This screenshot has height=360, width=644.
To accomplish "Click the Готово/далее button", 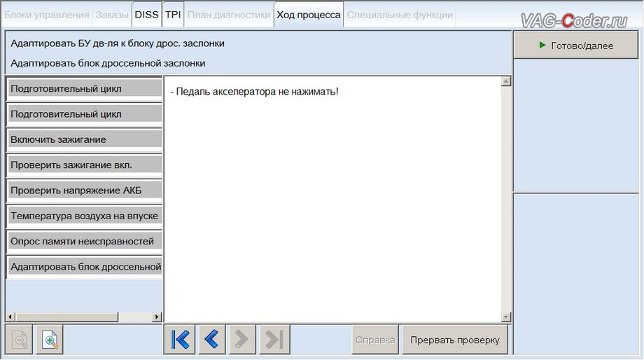I will click(x=576, y=46).
